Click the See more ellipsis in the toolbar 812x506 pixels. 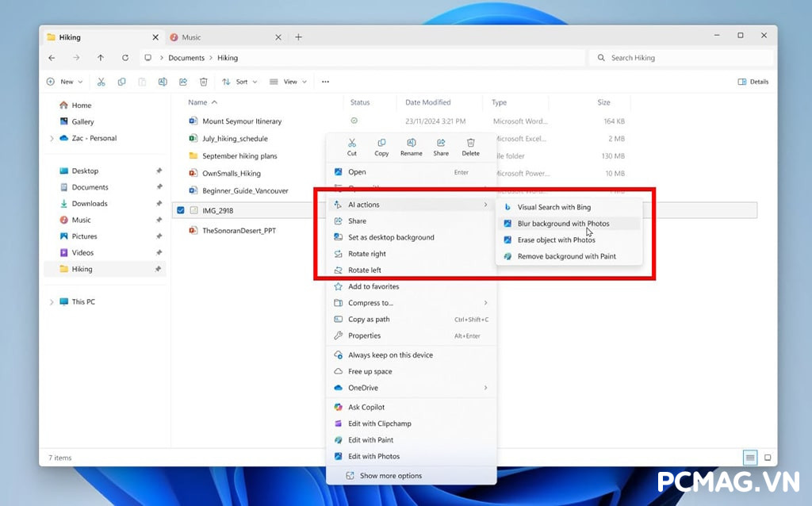324,82
